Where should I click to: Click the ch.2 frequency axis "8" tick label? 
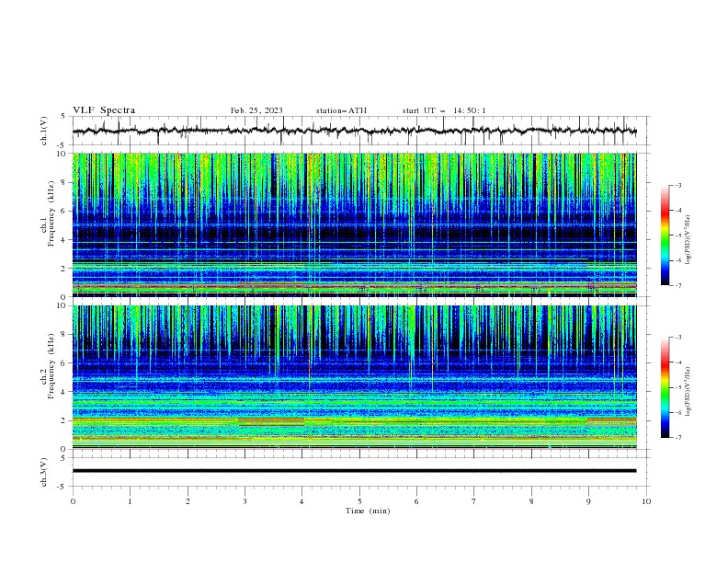[x=64, y=335]
